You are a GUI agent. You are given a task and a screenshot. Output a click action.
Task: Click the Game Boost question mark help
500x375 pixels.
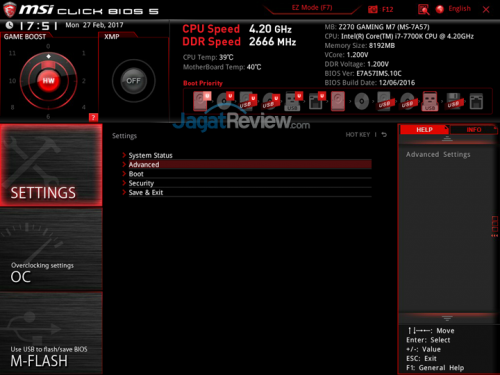[93, 117]
